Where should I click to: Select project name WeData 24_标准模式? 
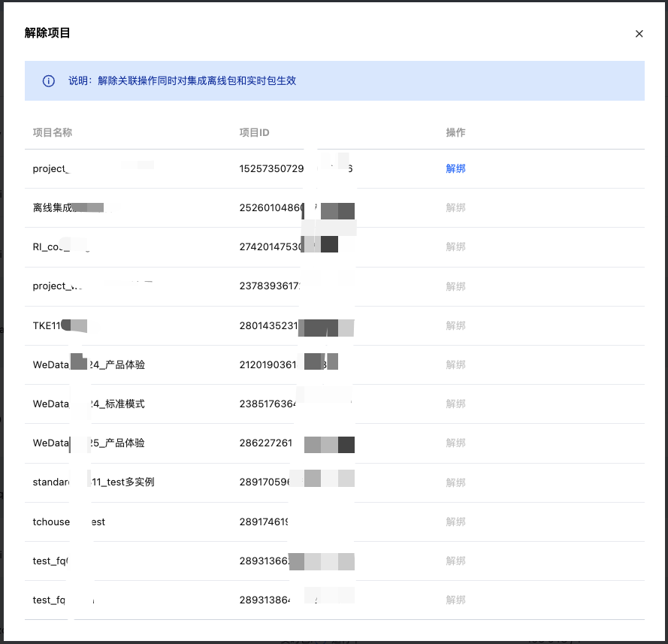point(89,404)
